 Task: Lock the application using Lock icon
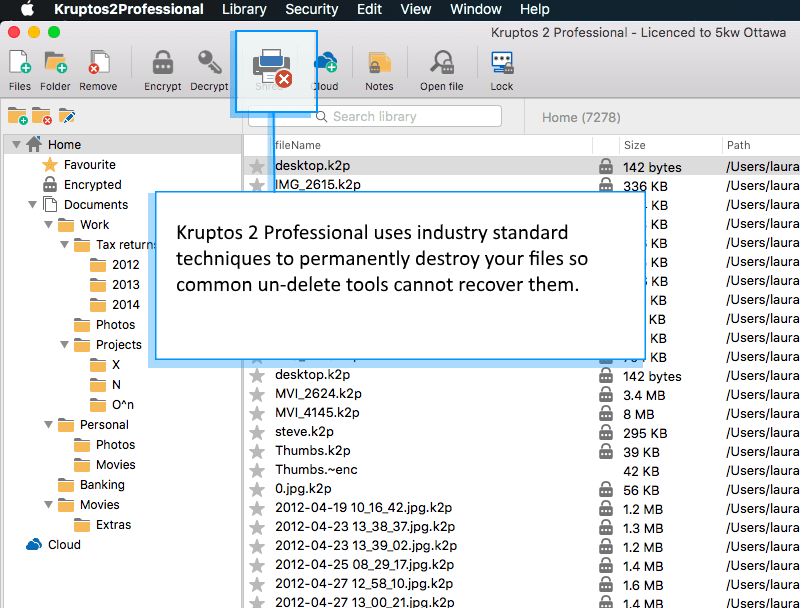pyautogui.click(x=502, y=64)
